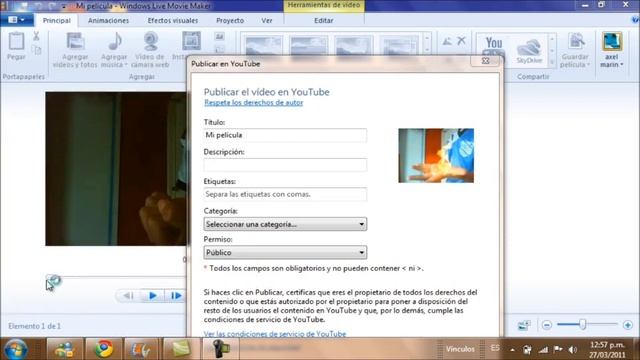
Task: Click the video preview monitor
Action: click(x=116, y=169)
